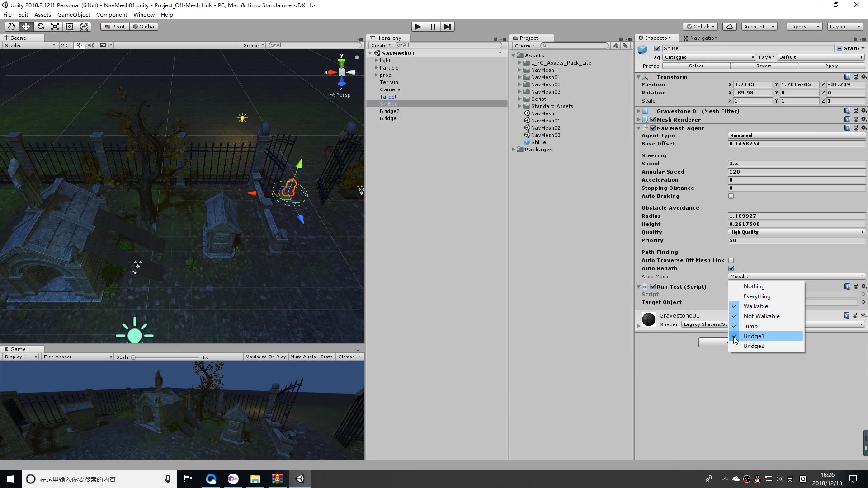
Task: Toggle Scene view lighting
Action: click(80, 45)
